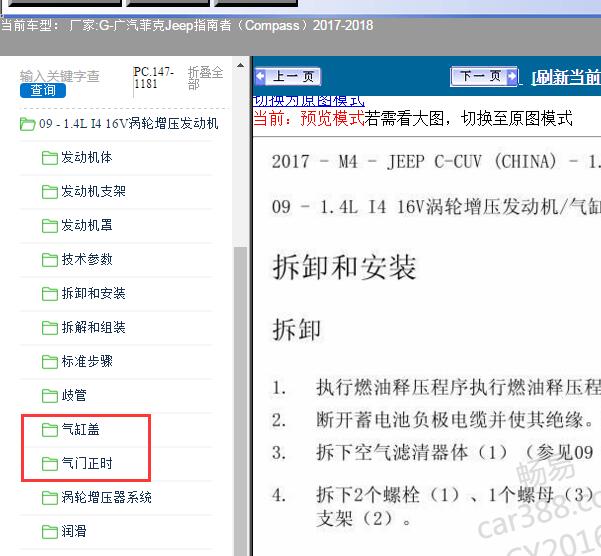Click the folder icon beside 技术参数
This screenshot has width=601, height=556.
tap(49, 260)
